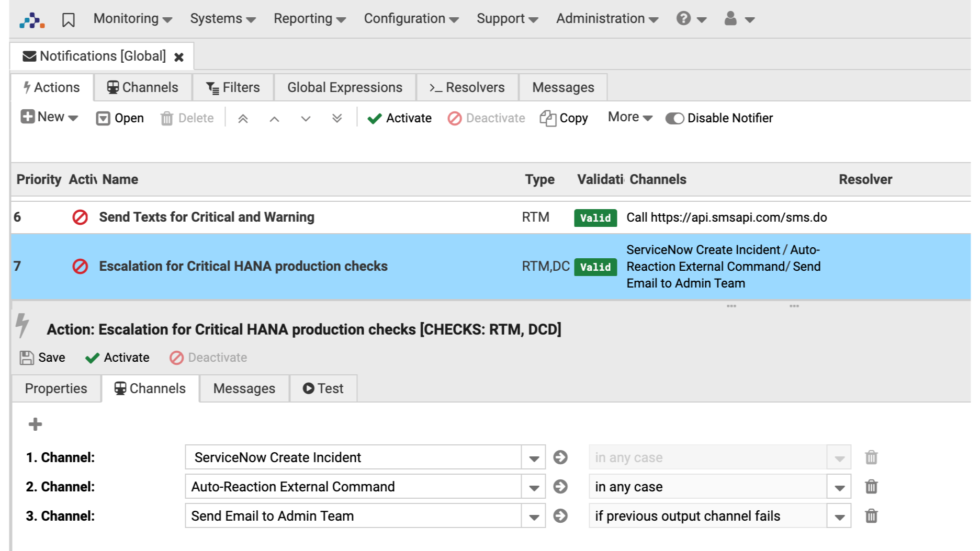Open the user account menu
The width and height of the screenshot is (980, 551).
click(x=739, y=19)
